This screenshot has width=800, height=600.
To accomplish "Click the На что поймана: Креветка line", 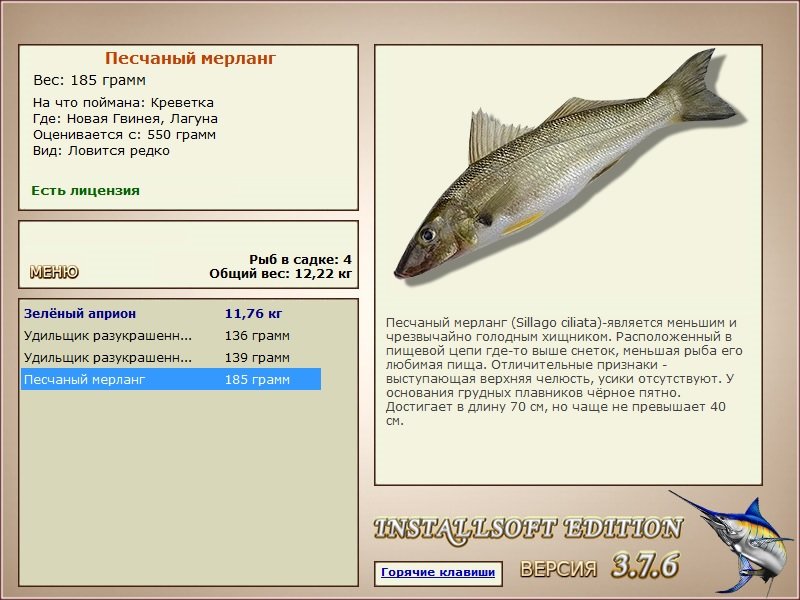I will click(x=123, y=103).
